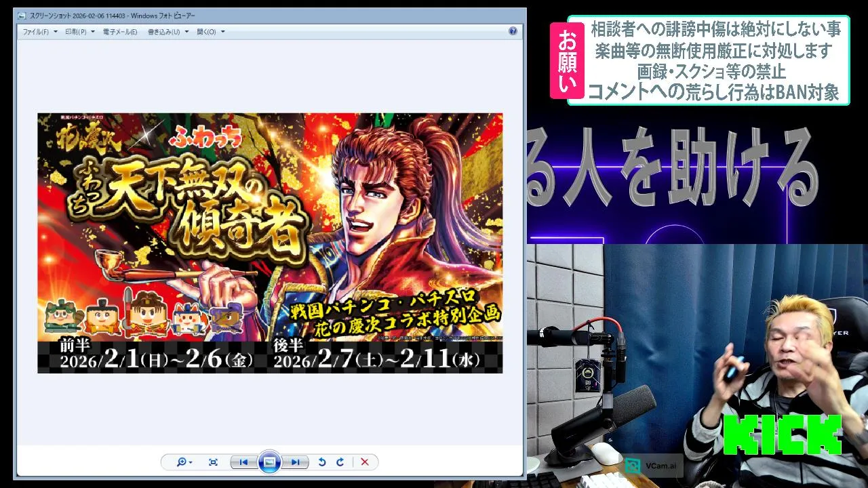Delete the photo with red X
Screen dimensions: 868x488
[x=364, y=462]
